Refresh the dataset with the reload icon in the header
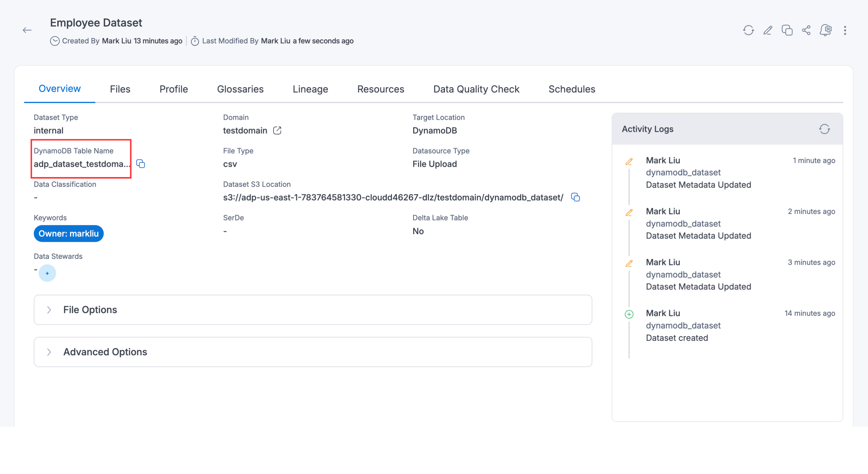The width and height of the screenshot is (868, 474). 748,30
